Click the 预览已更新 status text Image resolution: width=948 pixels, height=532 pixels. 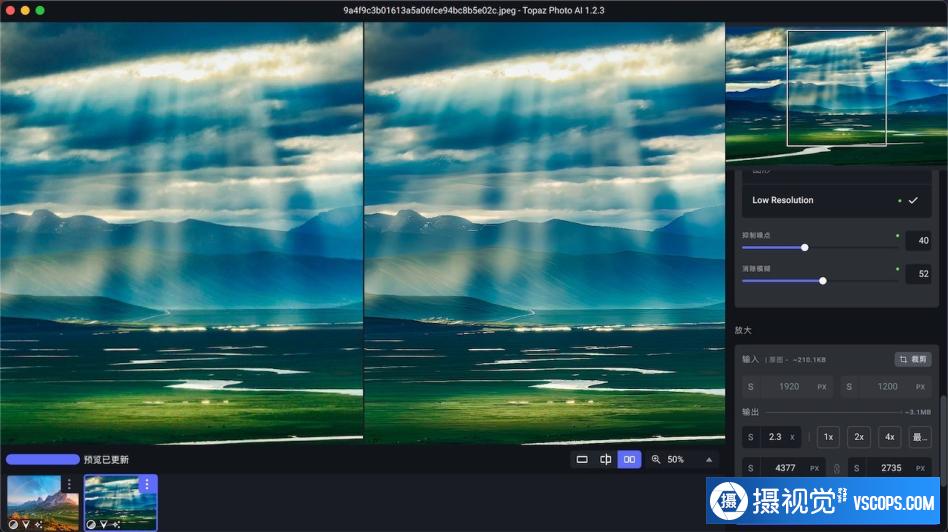[x=106, y=459]
